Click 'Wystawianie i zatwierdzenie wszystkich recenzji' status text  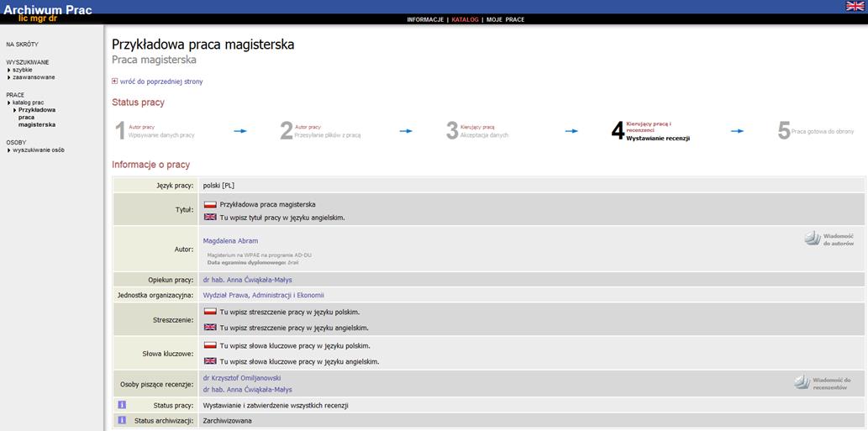tap(276, 406)
